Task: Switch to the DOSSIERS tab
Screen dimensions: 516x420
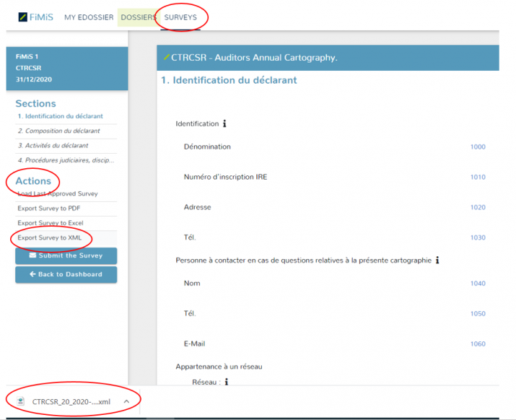Action: pyautogui.click(x=139, y=17)
